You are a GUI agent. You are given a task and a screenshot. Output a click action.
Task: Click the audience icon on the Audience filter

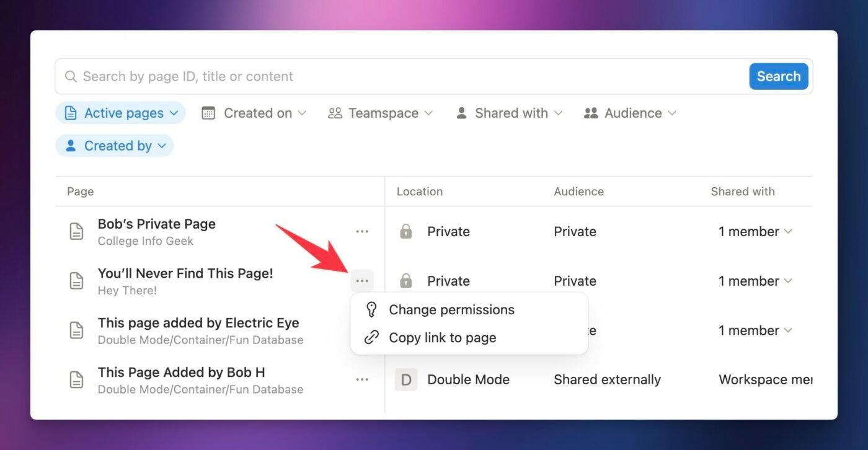589,113
